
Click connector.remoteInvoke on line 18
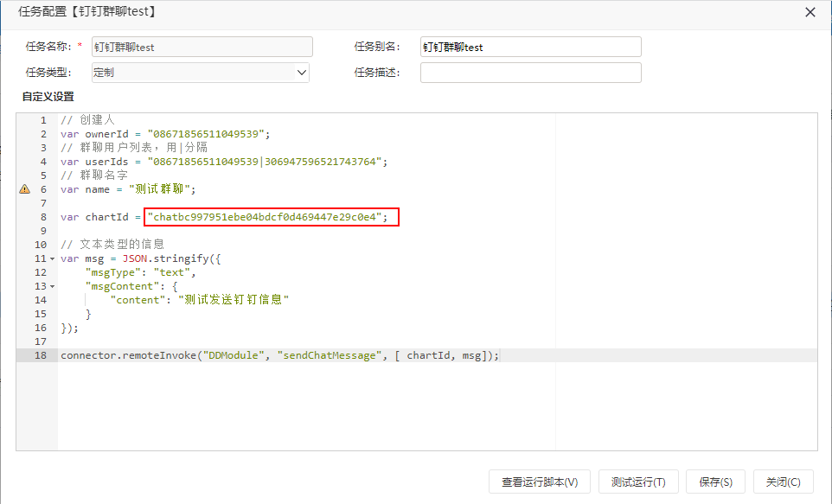[x=128, y=355]
